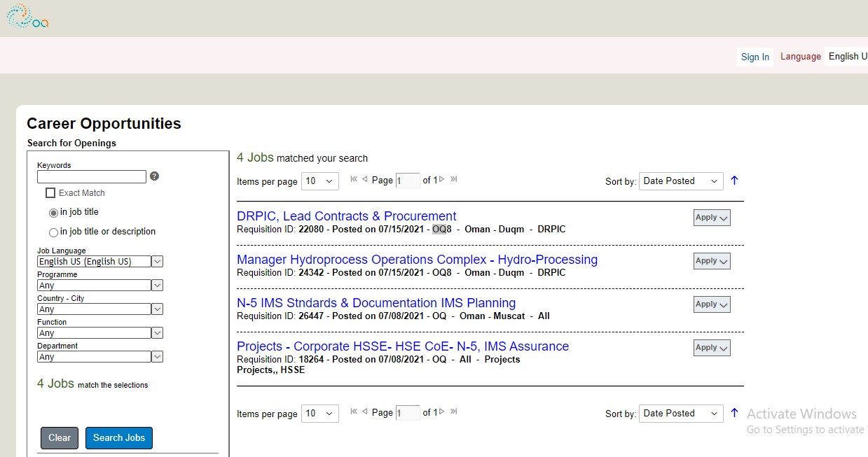The width and height of the screenshot is (868, 457).
Task: Open Apply menu for N-5 IMS Stndards job
Action: tap(712, 304)
